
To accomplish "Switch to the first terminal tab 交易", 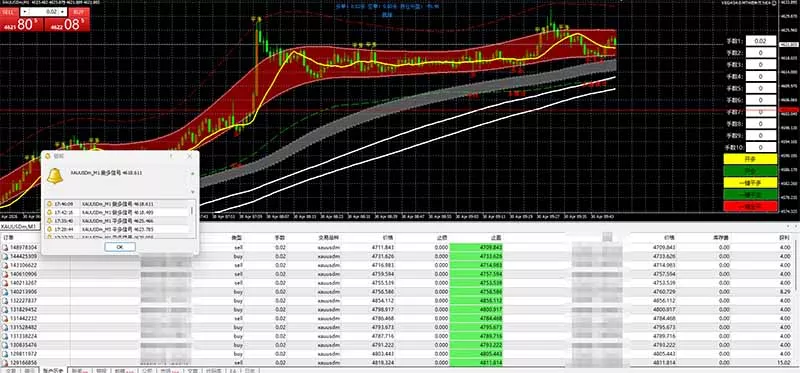I will point(11,370).
